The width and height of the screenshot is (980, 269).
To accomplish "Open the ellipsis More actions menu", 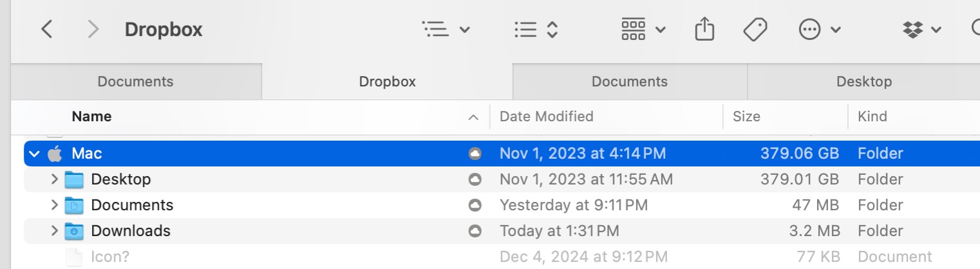I will click(819, 30).
